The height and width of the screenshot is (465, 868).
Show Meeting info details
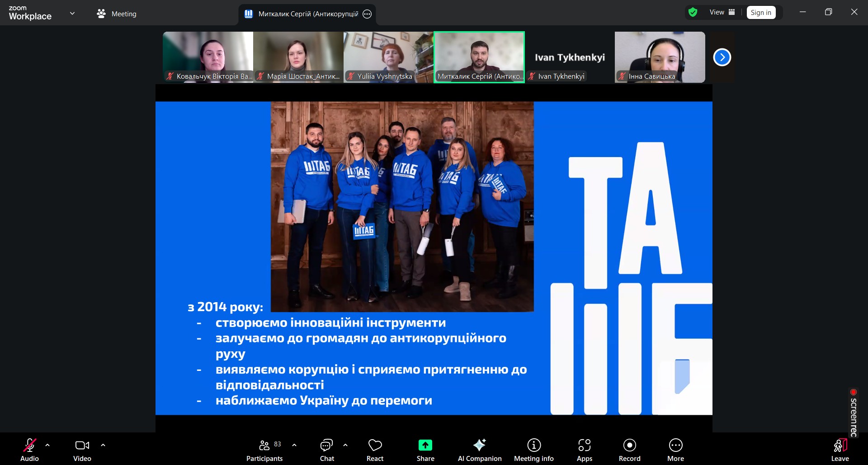[x=533, y=450]
